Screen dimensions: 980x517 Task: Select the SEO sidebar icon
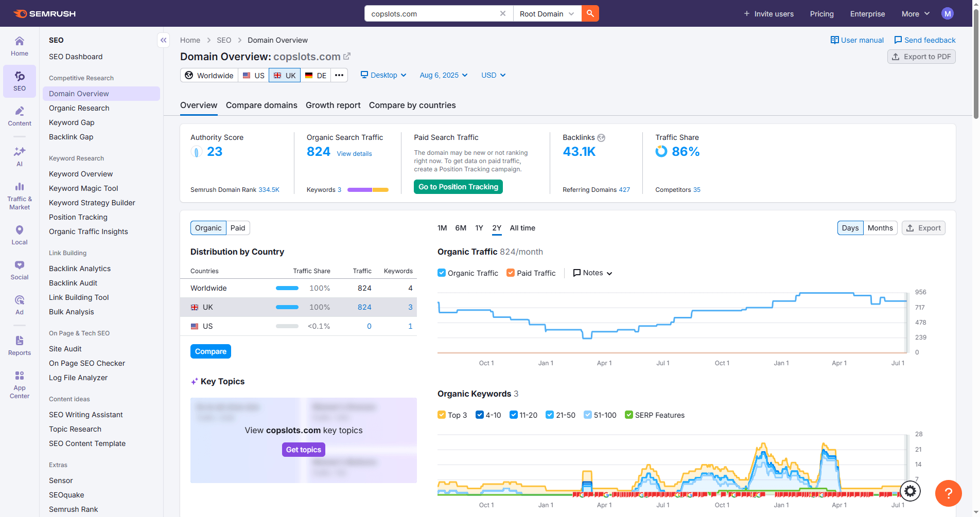click(x=20, y=81)
